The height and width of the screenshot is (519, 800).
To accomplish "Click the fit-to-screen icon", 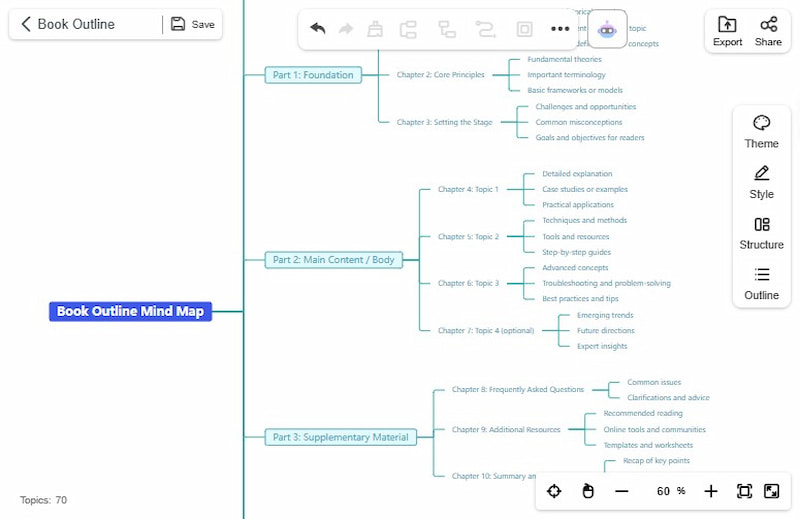I will point(744,491).
